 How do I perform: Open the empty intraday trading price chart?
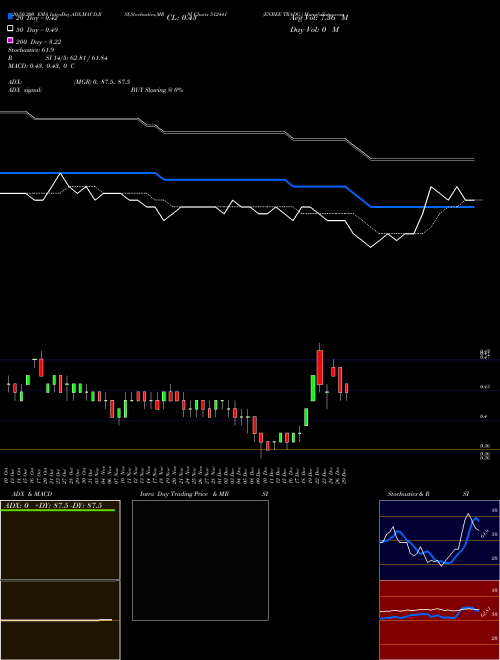pos(200,560)
